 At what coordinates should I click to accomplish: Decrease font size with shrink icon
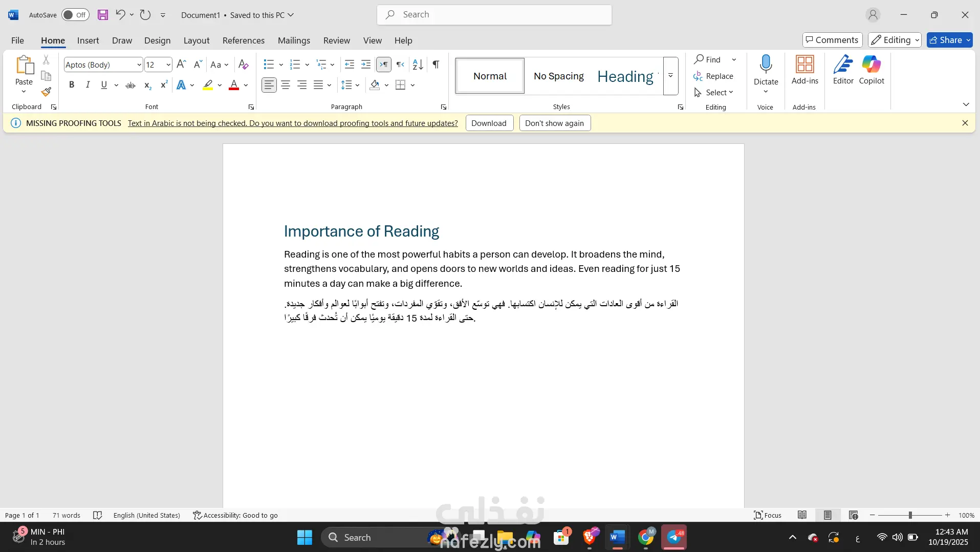point(198,64)
